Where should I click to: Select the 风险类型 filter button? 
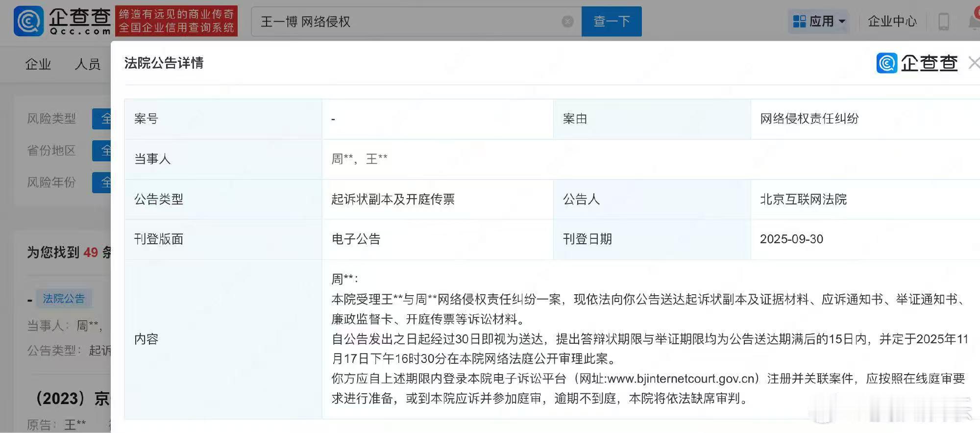[x=101, y=119]
